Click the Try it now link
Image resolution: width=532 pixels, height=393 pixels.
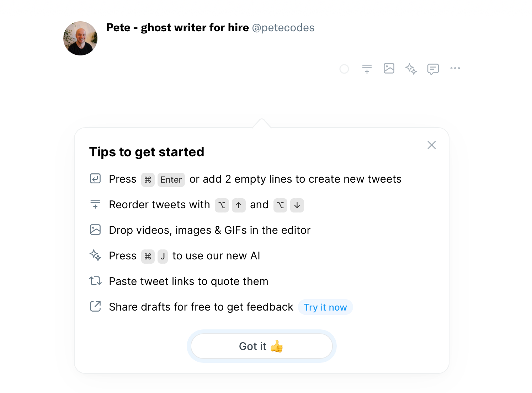click(x=325, y=307)
